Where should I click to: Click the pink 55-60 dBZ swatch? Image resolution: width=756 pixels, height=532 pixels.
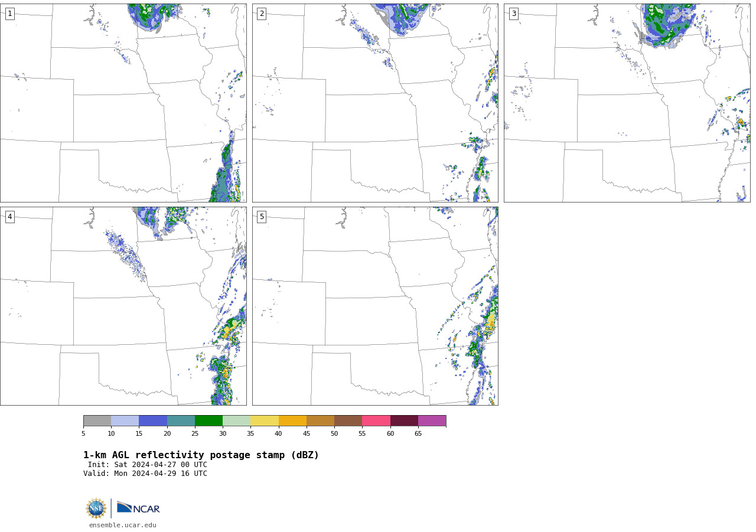point(376,421)
